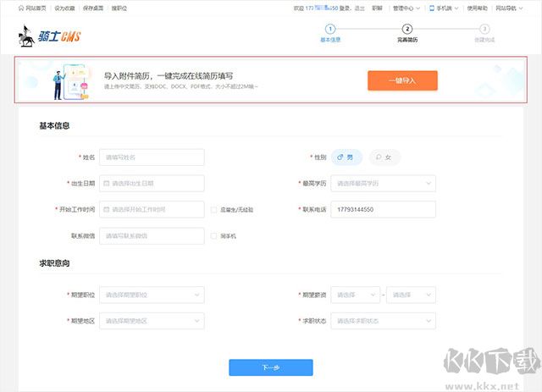Tick the 同手机 checkbox
The width and height of the screenshot is (542, 392).
coord(213,235)
